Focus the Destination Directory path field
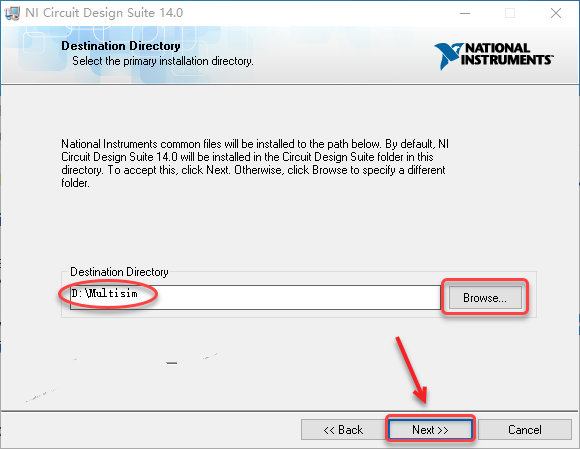 click(255, 297)
